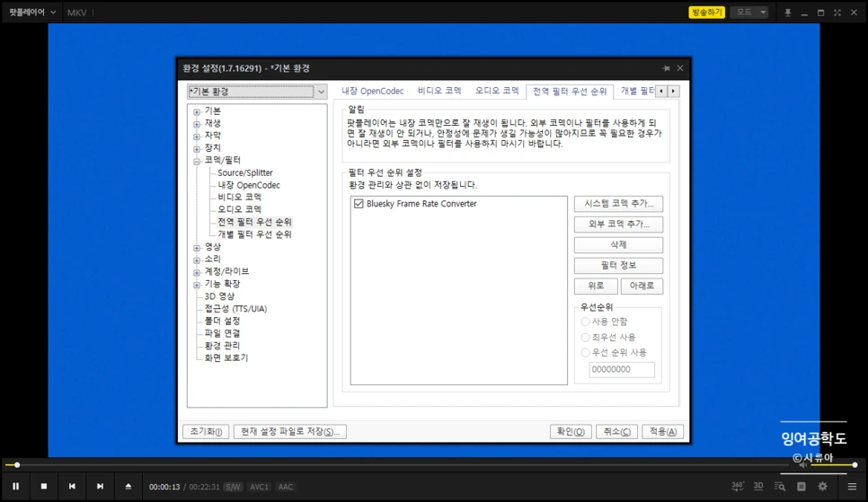Click the S/W decoder indicator
868x502 pixels.
pyautogui.click(x=233, y=487)
